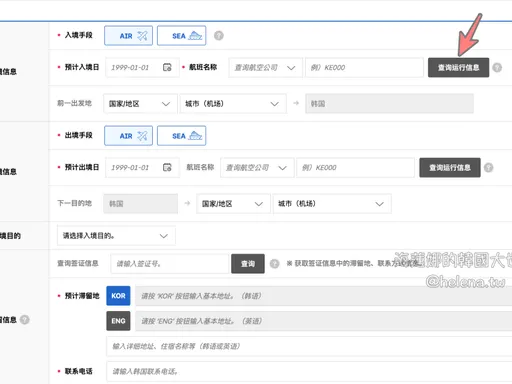This screenshot has height=384, width=512.
Task: Click KOR button to input Korean address
Action: coord(118,296)
